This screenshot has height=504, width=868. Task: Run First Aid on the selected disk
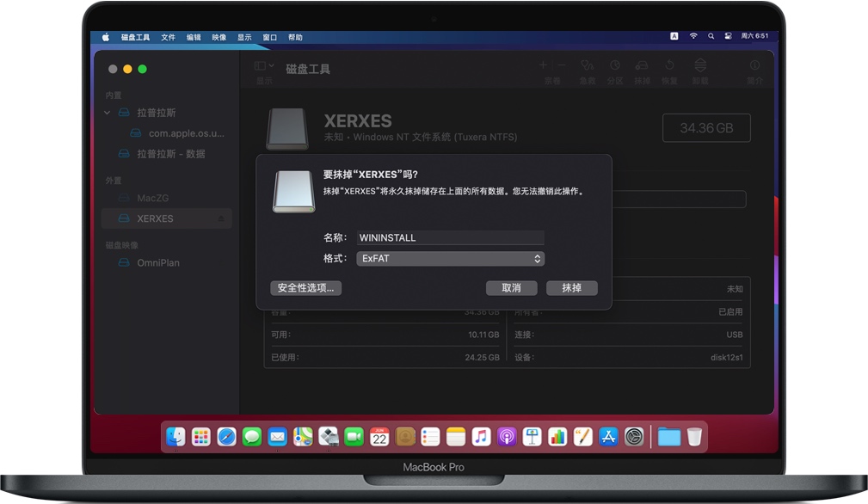click(588, 65)
